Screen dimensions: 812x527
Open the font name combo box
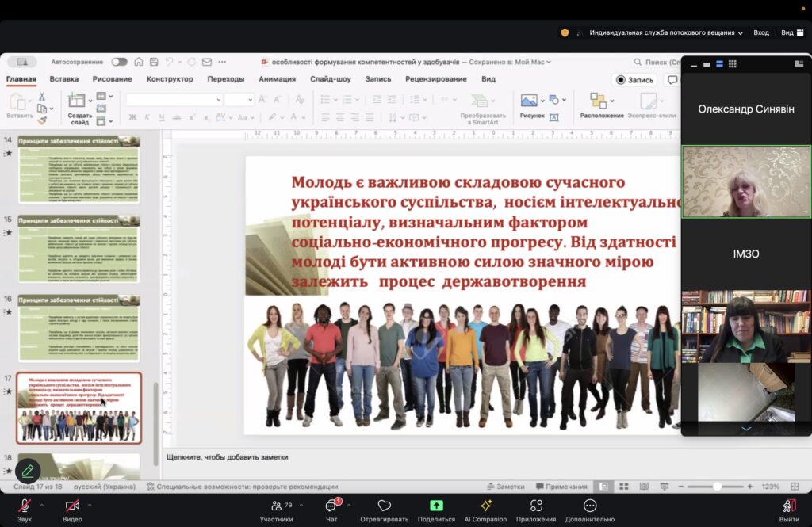click(174, 99)
